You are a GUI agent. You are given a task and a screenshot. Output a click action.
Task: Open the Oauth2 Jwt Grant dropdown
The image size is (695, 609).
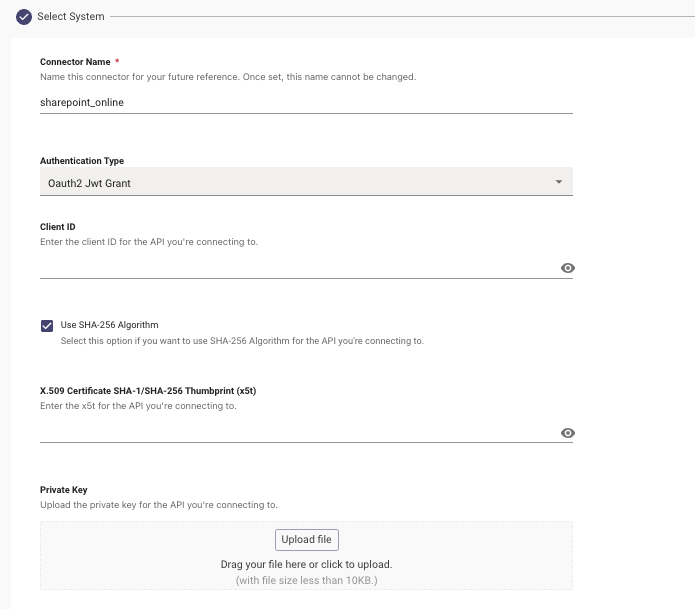(x=306, y=182)
